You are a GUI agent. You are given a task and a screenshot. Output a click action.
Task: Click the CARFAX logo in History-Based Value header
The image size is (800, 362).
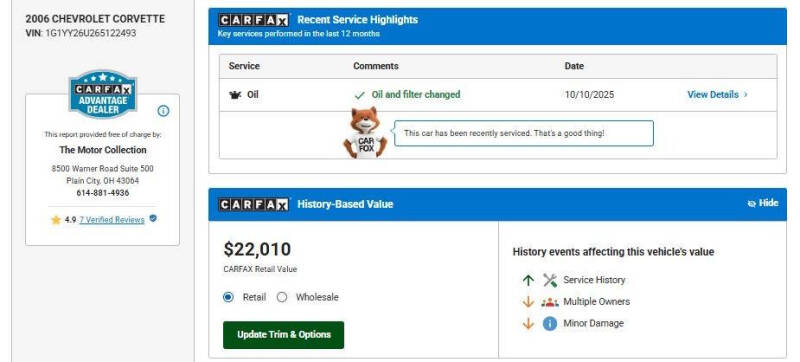point(254,204)
